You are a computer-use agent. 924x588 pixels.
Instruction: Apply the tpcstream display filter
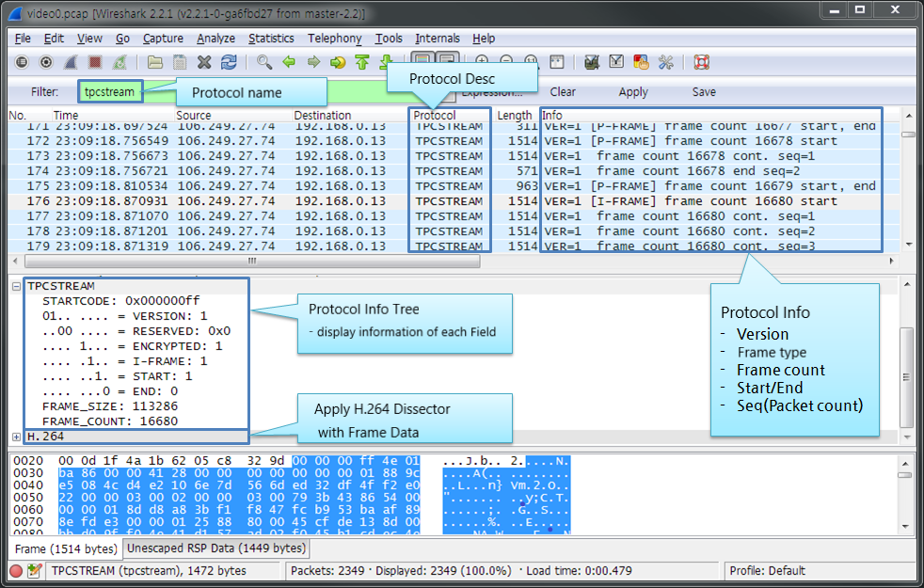point(633,92)
